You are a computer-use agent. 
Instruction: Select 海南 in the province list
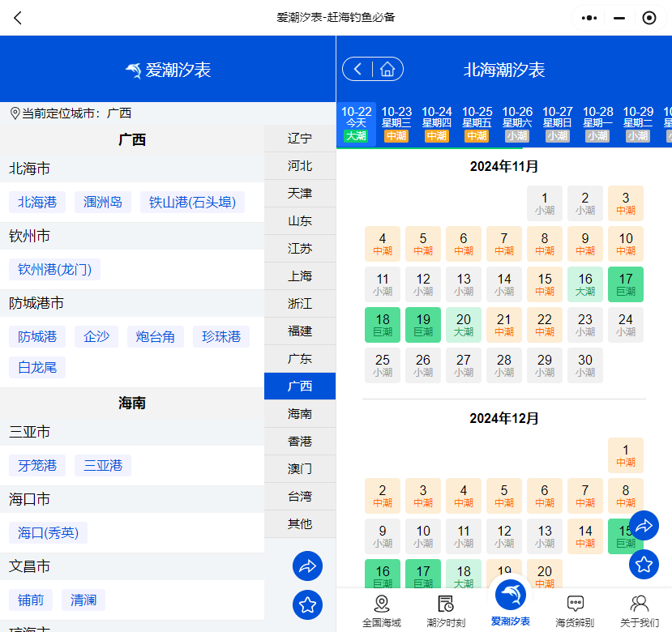pos(300,413)
